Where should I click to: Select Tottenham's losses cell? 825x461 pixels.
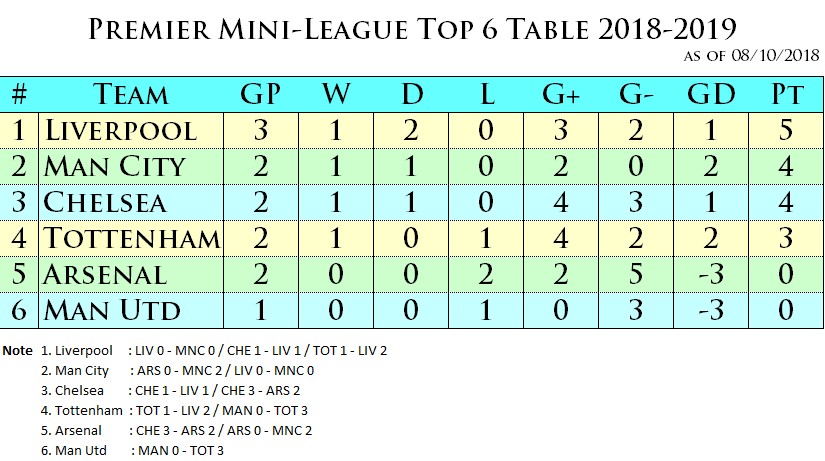486,238
